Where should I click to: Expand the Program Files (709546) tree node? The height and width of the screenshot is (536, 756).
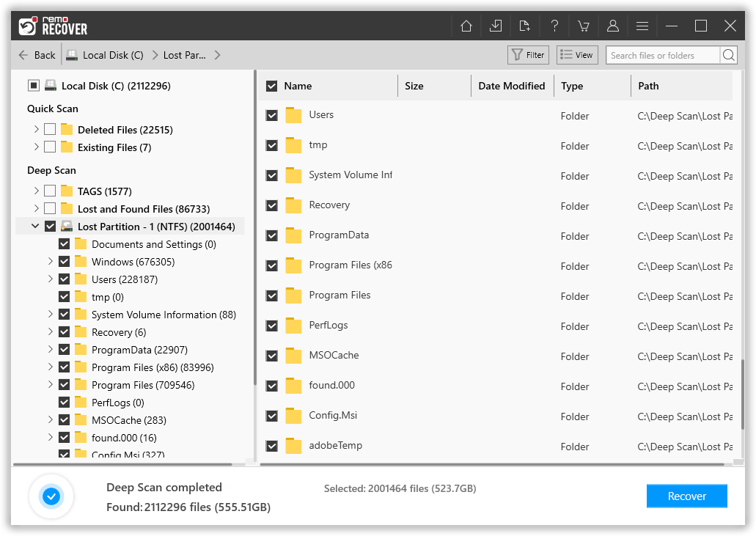[50, 384]
